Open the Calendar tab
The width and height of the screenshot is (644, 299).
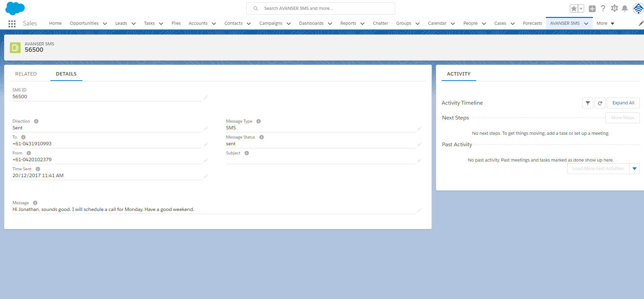(x=437, y=23)
